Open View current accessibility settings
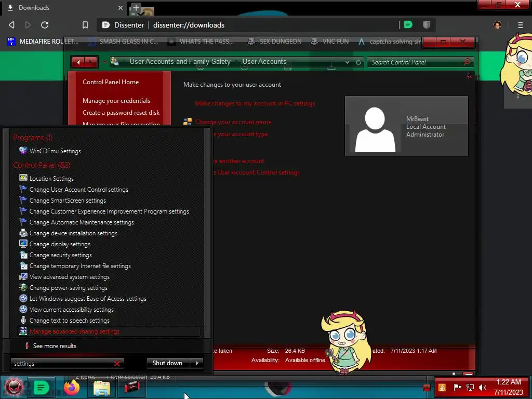Screen dimensions: 532x399 (x=66, y=310)
